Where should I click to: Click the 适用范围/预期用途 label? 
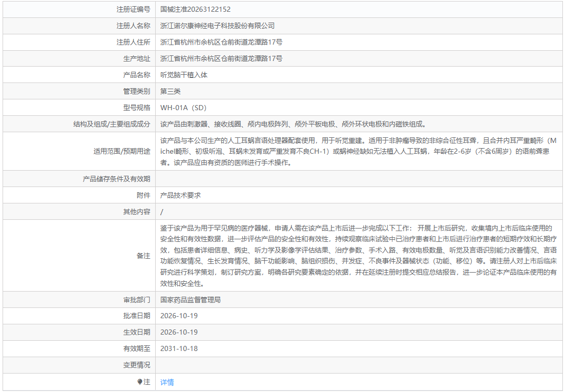point(122,151)
